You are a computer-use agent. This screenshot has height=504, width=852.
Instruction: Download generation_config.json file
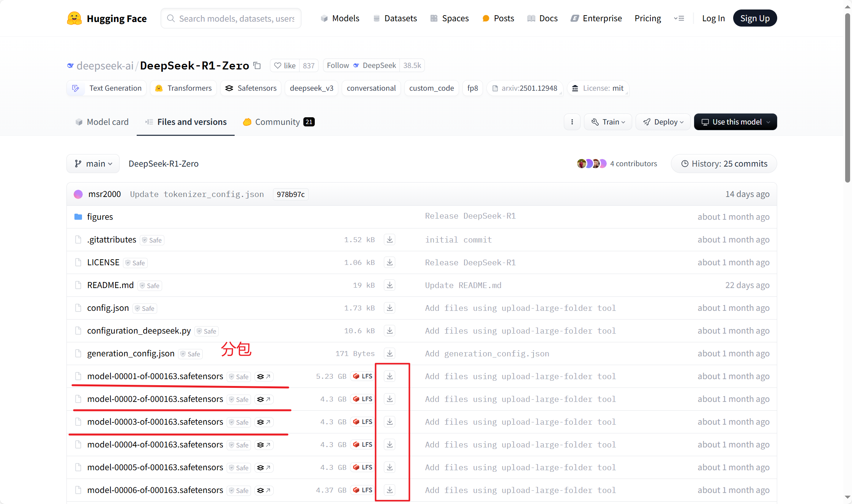click(x=390, y=353)
